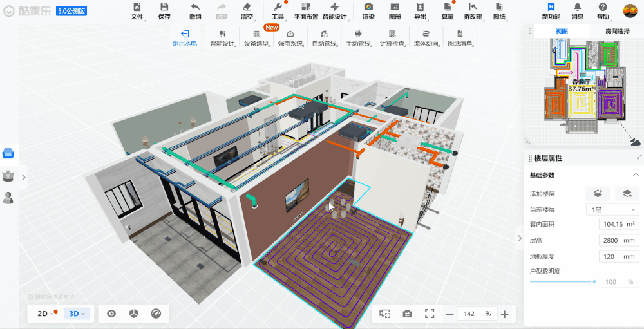Click the zoom in plus button
The height and width of the screenshot is (329, 644).
coord(504,314)
